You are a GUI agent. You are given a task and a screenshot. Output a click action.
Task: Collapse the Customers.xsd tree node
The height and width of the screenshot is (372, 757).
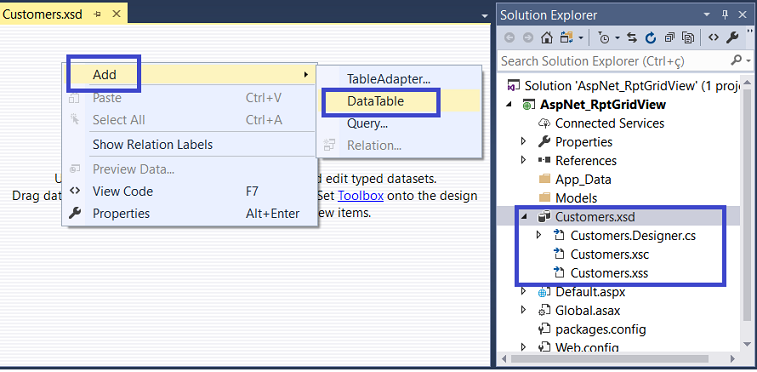click(524, 217)
